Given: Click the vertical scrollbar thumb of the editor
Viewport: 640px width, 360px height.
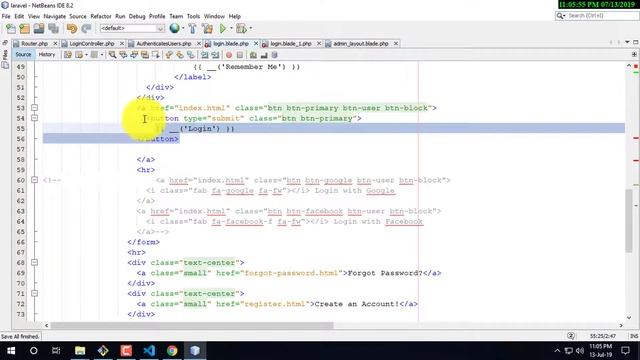Looking at the screenshot, I should (629, 221).
